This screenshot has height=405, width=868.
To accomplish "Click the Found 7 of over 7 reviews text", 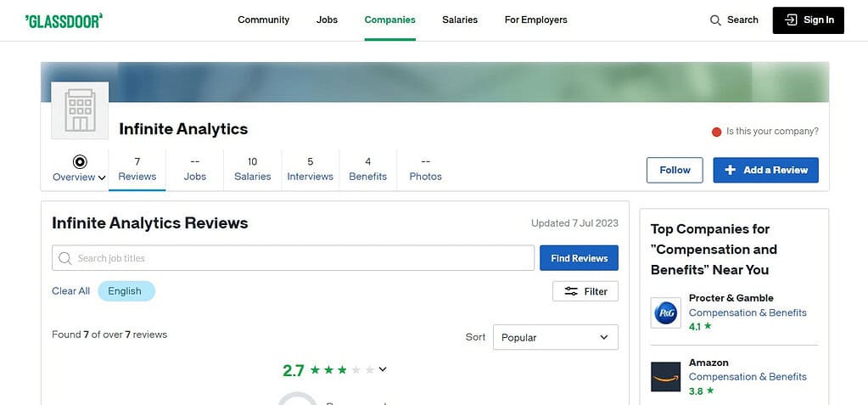I will pos(109,335).
